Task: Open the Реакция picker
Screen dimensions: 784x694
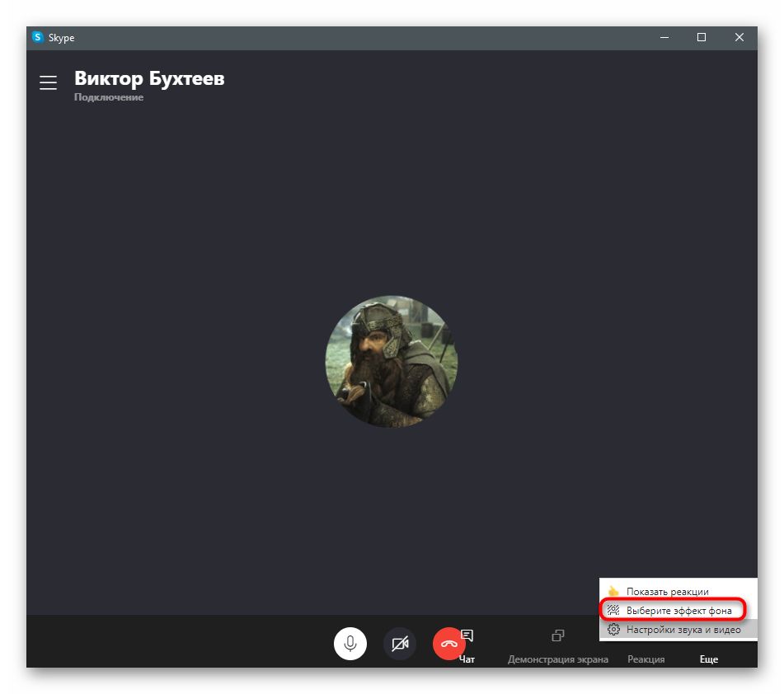Action: click(646, 659)
